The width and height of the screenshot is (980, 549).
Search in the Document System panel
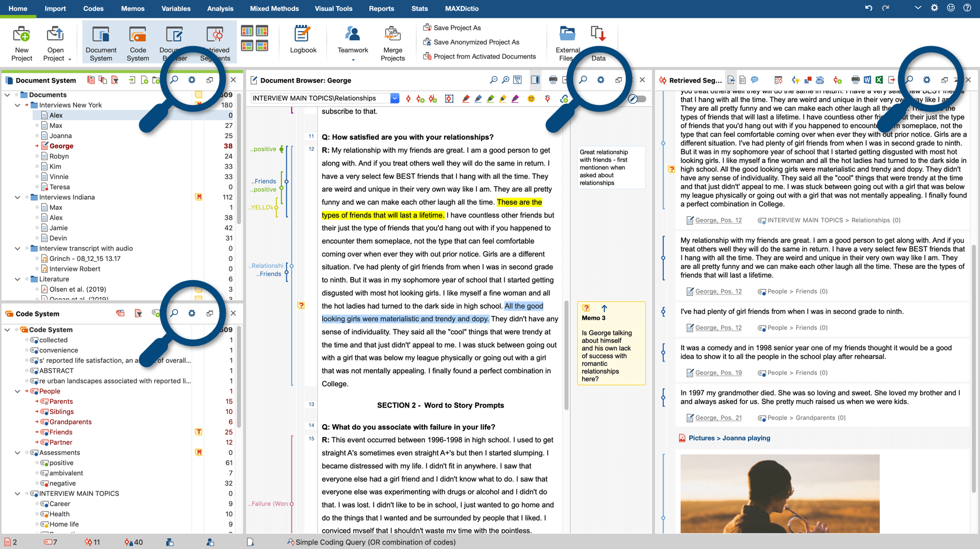(174, 80)
